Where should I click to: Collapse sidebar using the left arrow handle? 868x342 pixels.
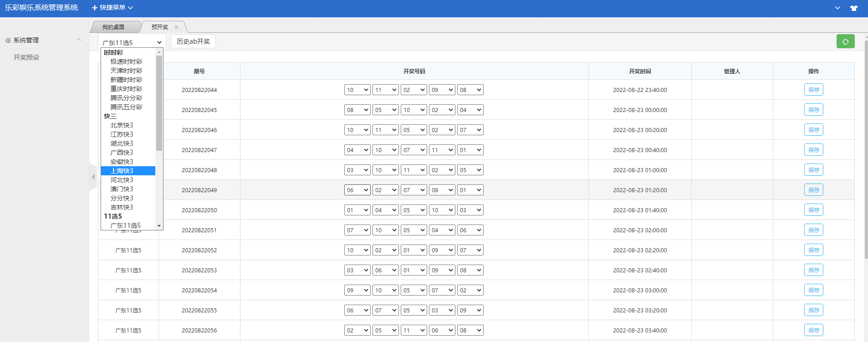93,177
